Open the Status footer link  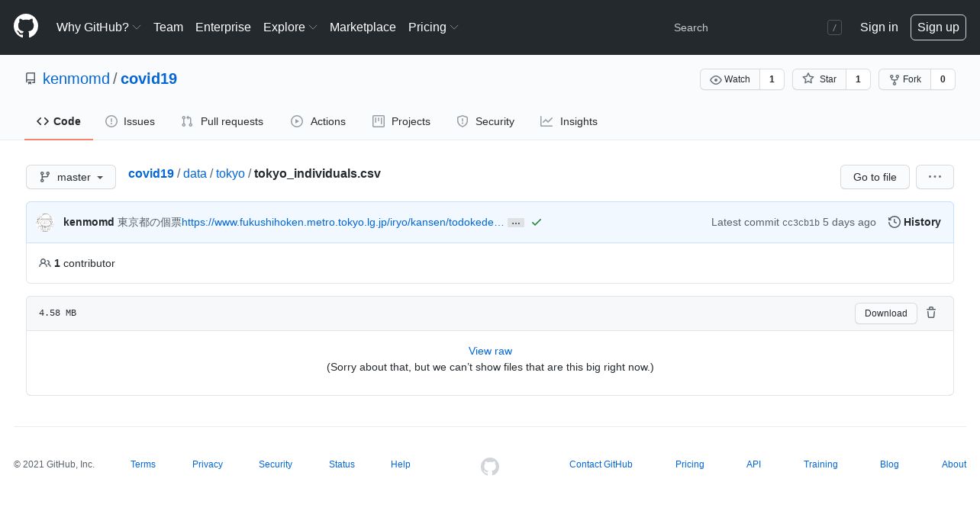342,464
